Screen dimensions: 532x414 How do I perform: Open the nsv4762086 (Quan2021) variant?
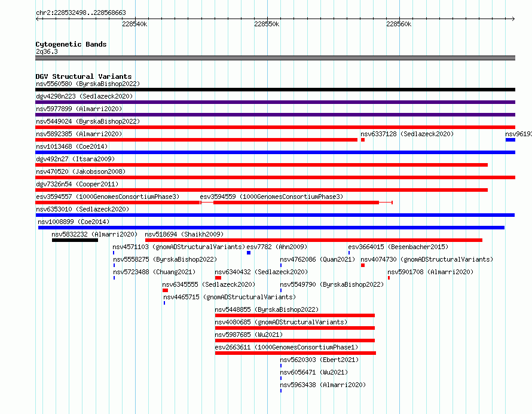coord(317,259)
